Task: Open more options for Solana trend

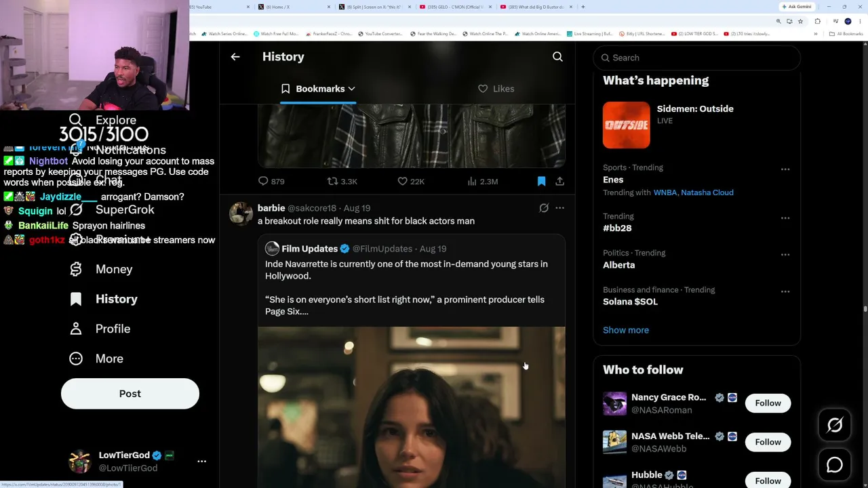Action: pyautogui.click(x=785, y=291)
